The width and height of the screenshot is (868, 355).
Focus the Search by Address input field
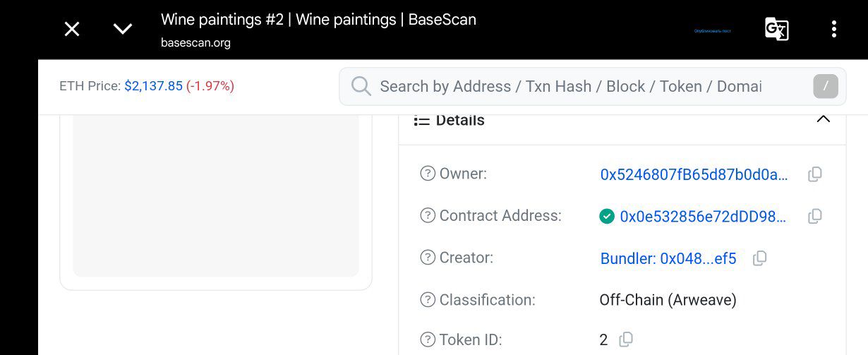tap(570, 86)
